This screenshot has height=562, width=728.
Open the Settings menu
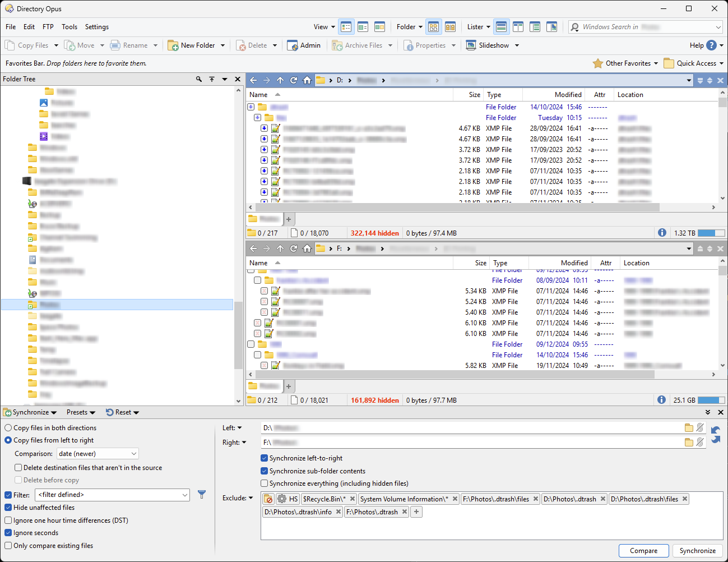click(x=97, y=27)
